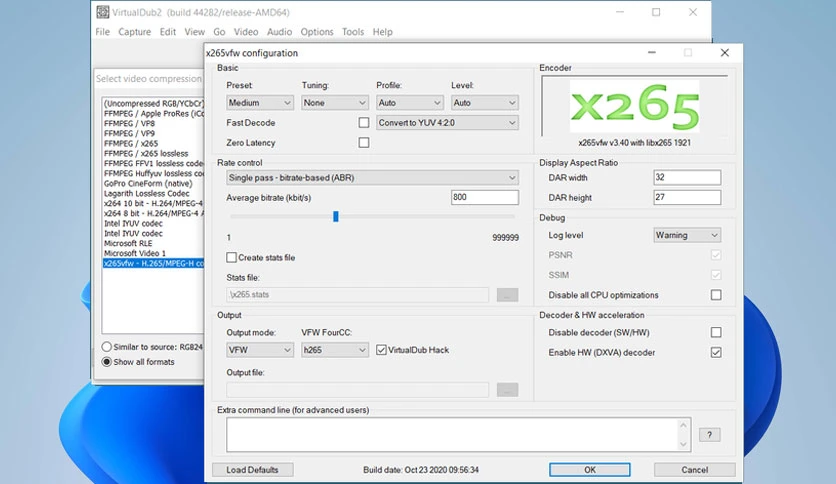Screen dimensions: 836x484
Task: Open the View menu
Action: [x=195, y=31]
